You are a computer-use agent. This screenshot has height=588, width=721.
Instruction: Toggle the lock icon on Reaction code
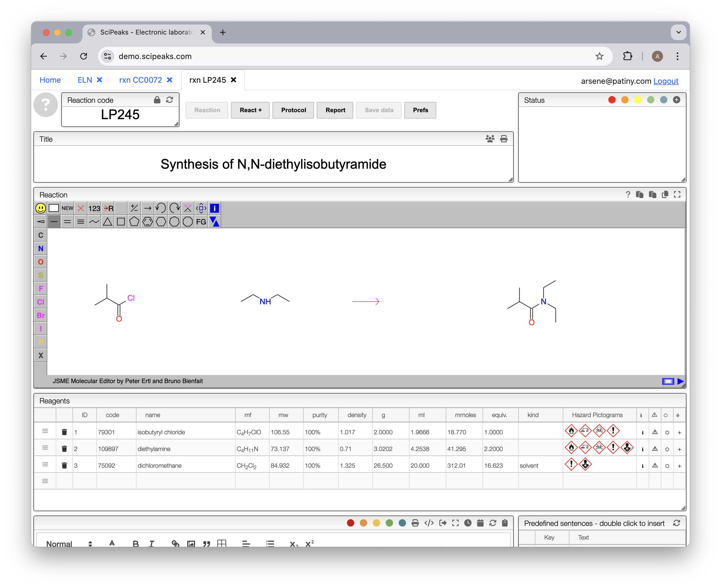click(157, 100)
